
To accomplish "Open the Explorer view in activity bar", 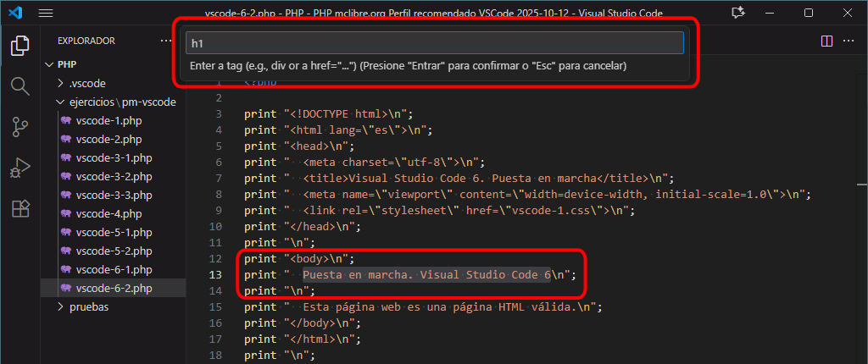I will (x=19, y=47).
